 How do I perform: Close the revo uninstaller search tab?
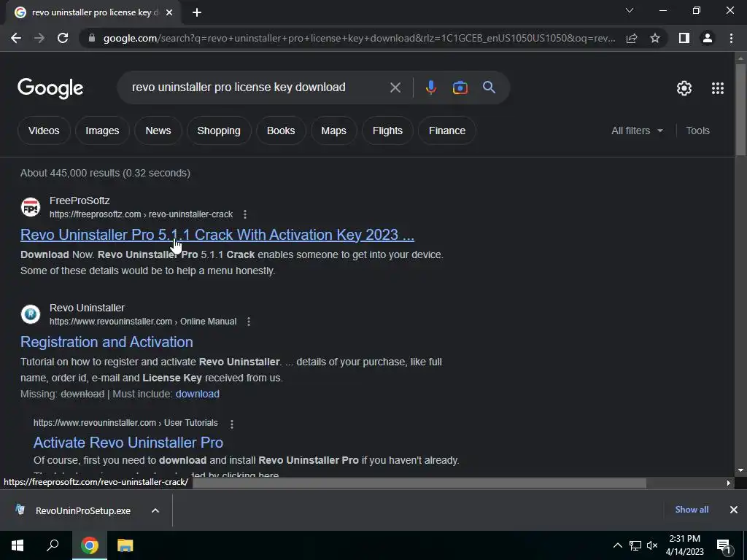click(x=169, y=12)
